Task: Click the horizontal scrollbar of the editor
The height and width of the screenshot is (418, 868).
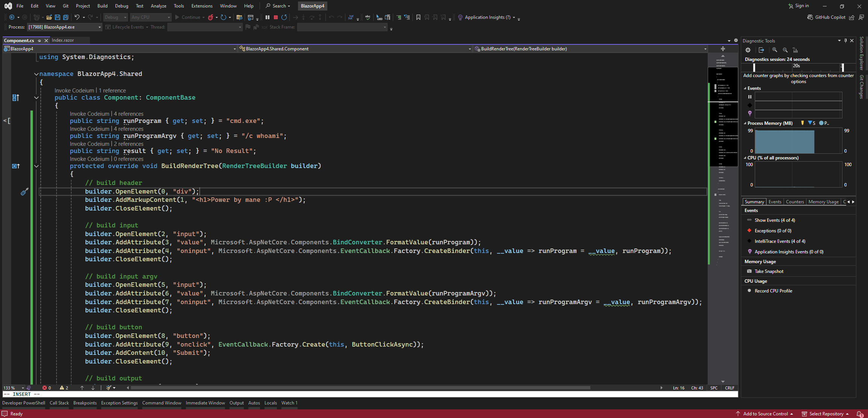Action: [360, 388]
